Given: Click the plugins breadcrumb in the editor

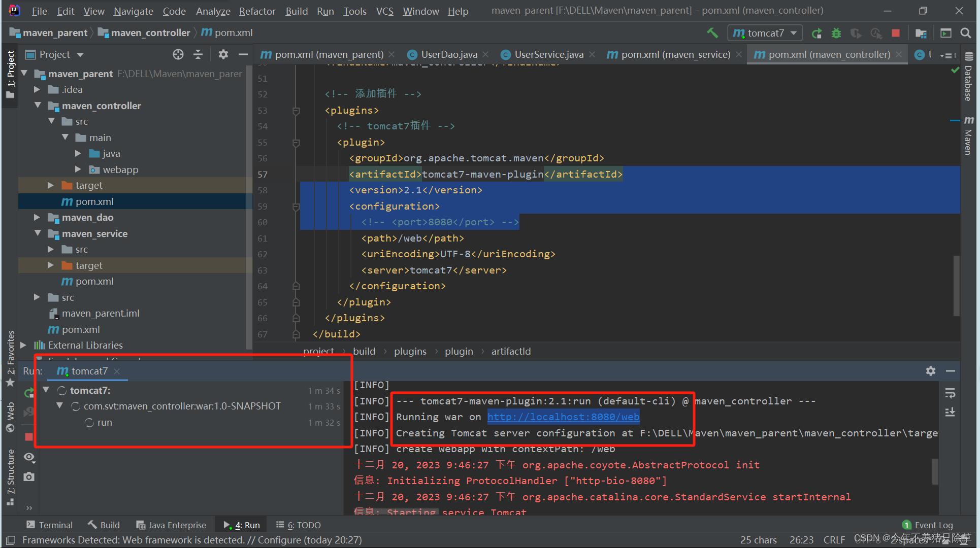Looking at the screenshot, I should click(x=410, y=351).
